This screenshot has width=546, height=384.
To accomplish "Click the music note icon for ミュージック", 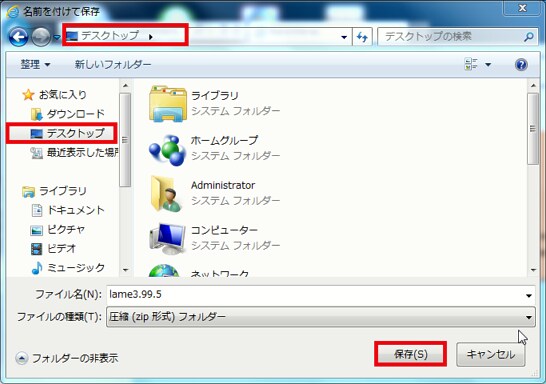I will pyautogui.click(x=37, y=268).
